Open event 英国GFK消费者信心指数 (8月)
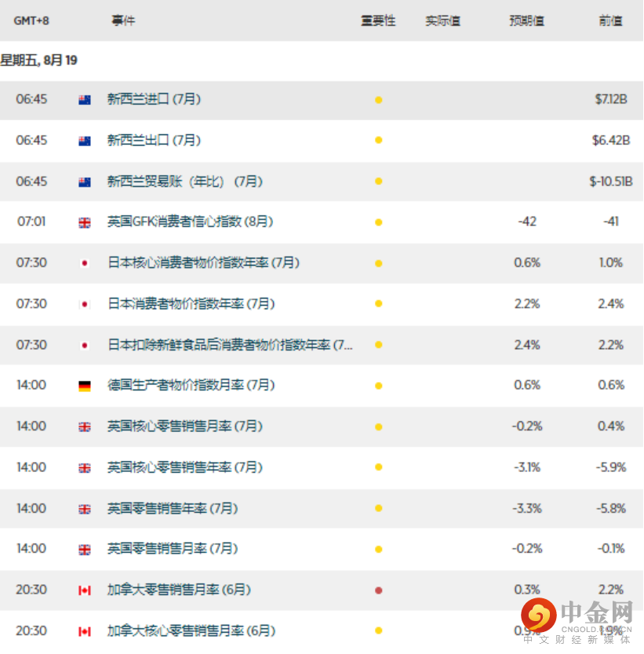 [x=191, y=221]
